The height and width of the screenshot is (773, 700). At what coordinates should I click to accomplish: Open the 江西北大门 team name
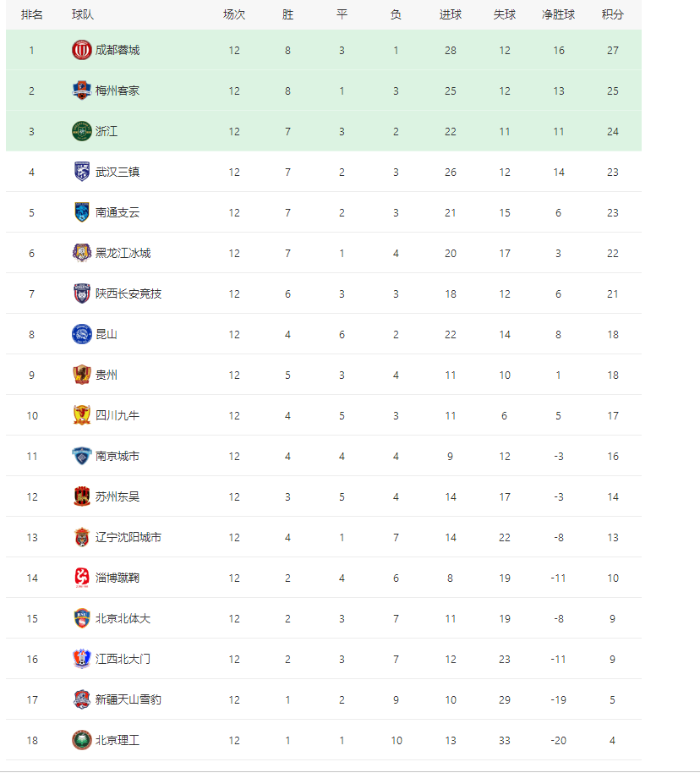[123, 659]
